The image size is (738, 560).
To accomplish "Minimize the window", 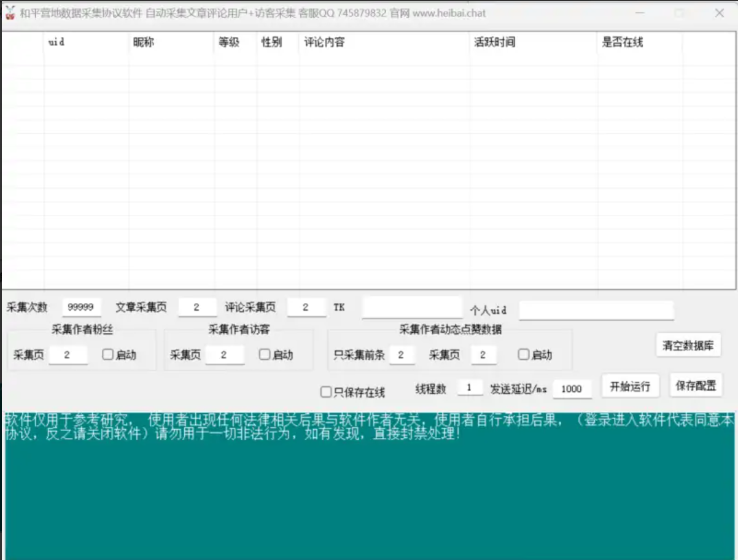I will (x=640, y=13).
